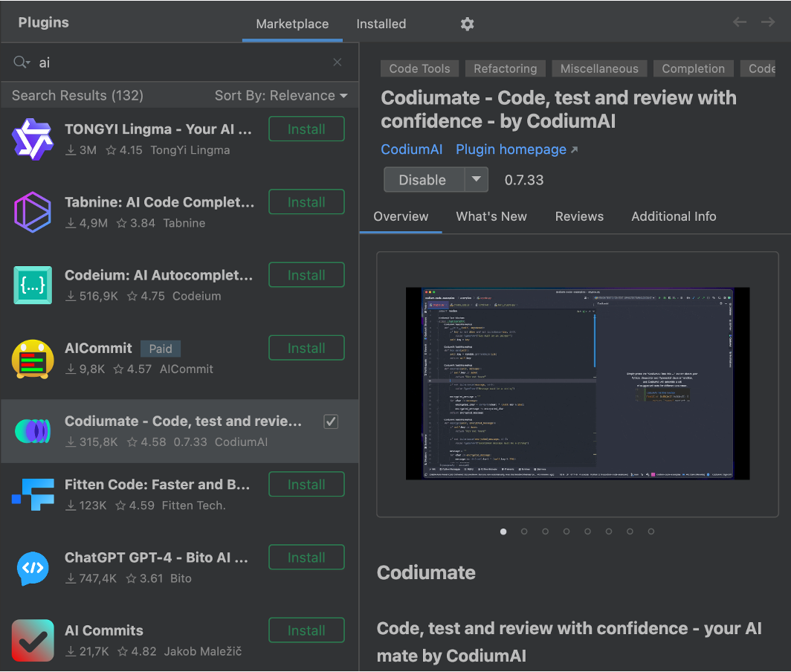Uncheck the Codiumate enabled checkbox
The image size is (791, 672).
331,421
